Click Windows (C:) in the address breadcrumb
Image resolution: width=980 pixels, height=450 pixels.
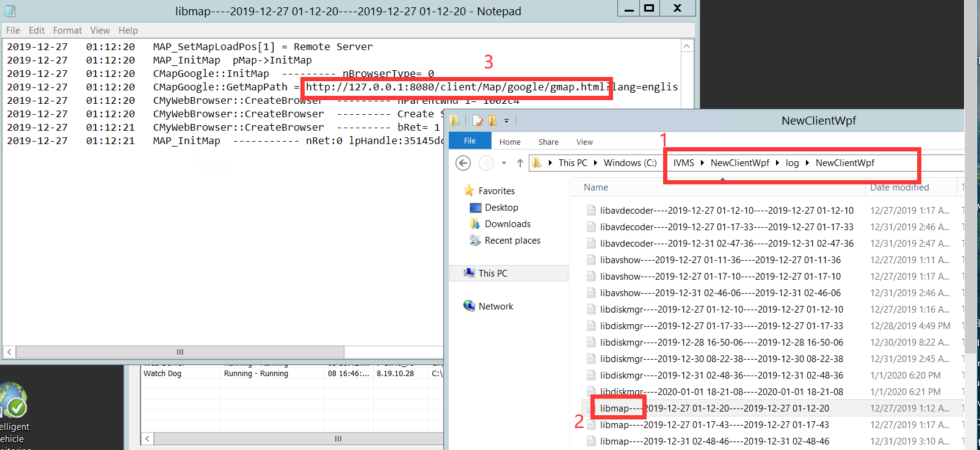pos(630,163)
